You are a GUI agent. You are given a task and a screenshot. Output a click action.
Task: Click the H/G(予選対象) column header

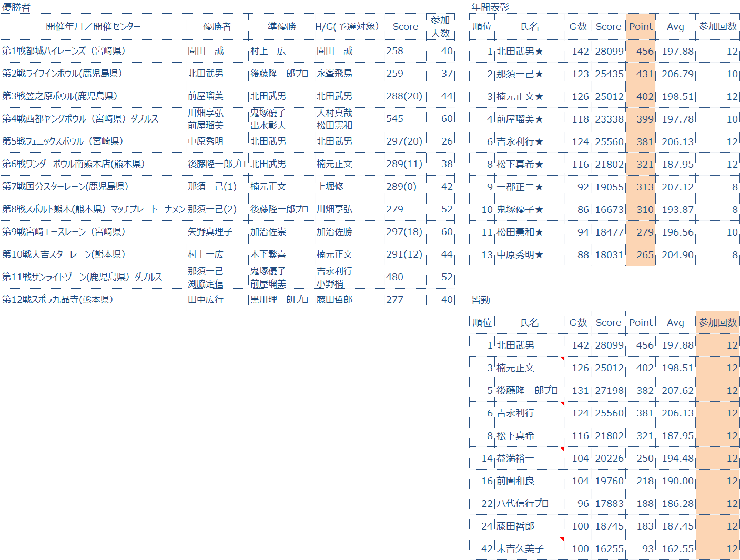pos(349,27)
